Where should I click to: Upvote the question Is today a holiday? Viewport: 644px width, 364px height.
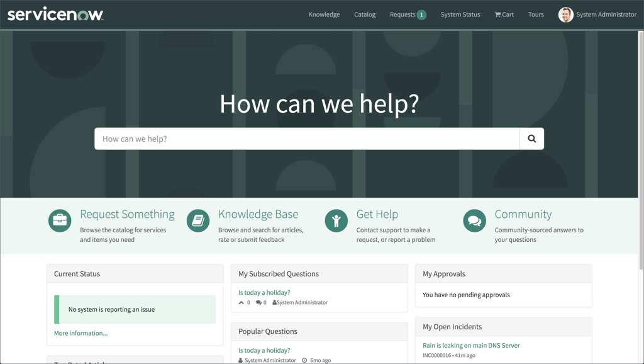241,302
